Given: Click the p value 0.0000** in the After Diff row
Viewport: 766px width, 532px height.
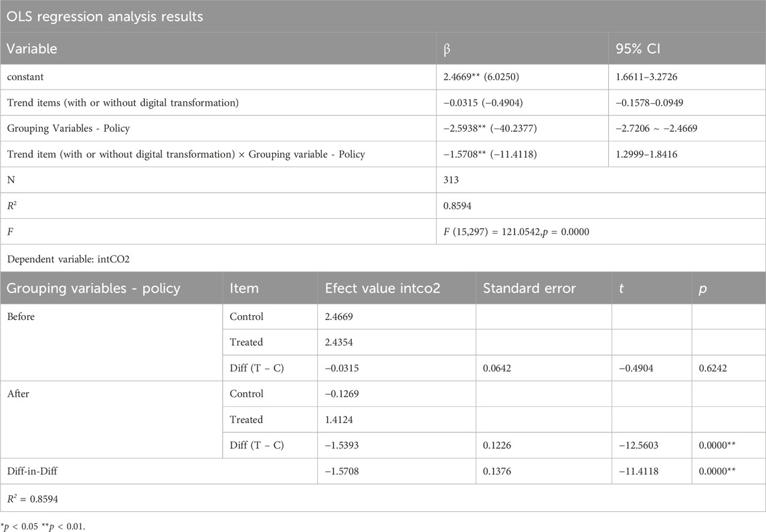Looking at the screenshot, I should 716,445.
